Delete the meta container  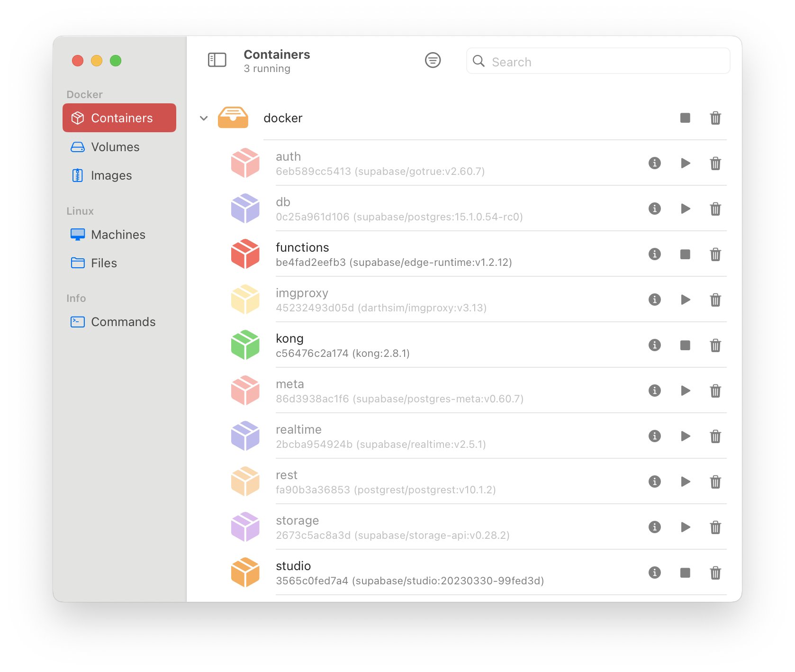[715, 391]
